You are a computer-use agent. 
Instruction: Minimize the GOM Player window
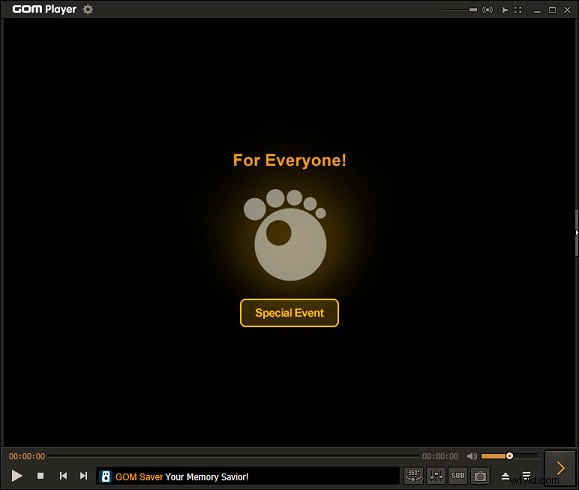point(538,10)
